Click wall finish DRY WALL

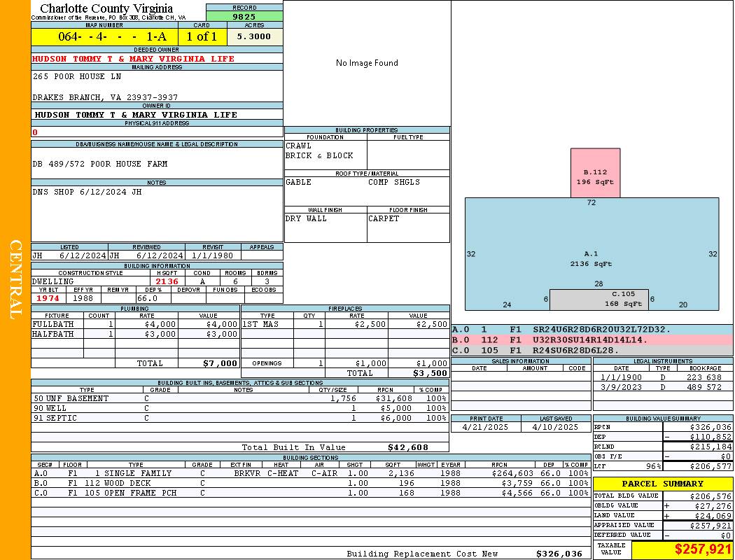click(x=306, y=218)
